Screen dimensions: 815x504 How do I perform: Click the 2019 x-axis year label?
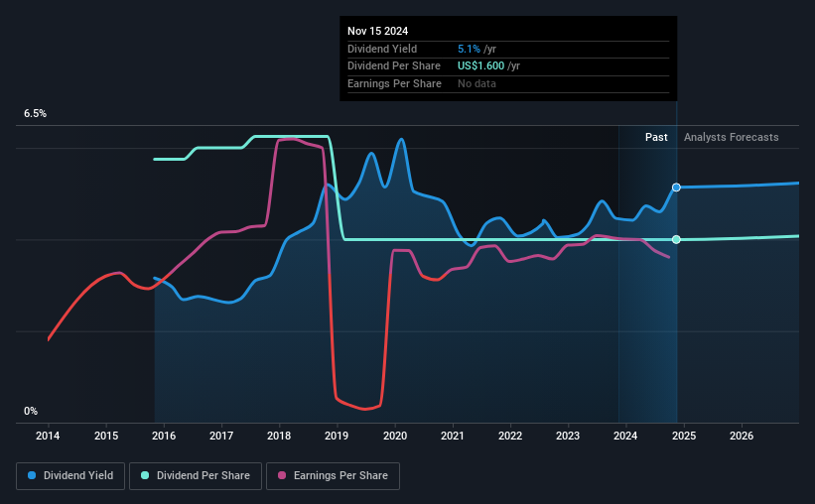coord(337,436)
